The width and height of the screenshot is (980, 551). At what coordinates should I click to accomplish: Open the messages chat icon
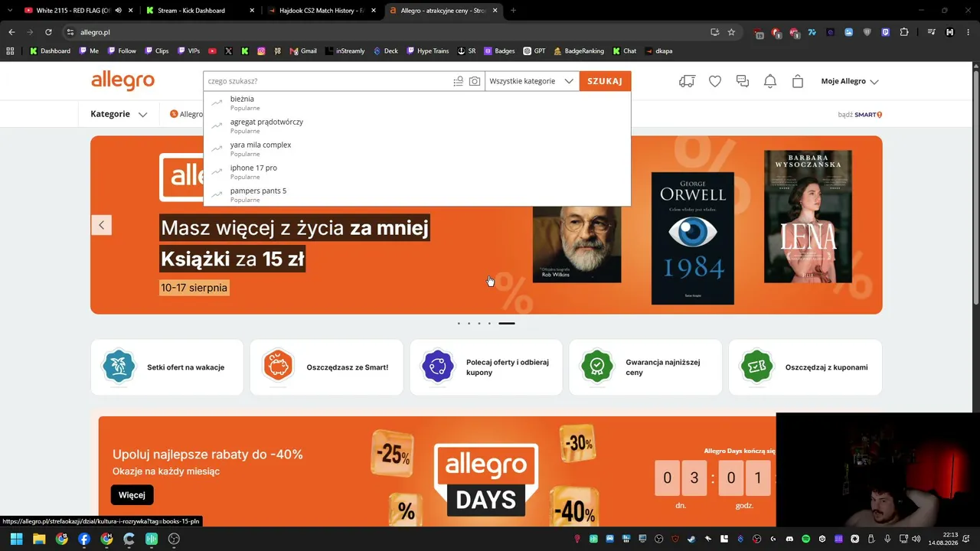(743, 81)
